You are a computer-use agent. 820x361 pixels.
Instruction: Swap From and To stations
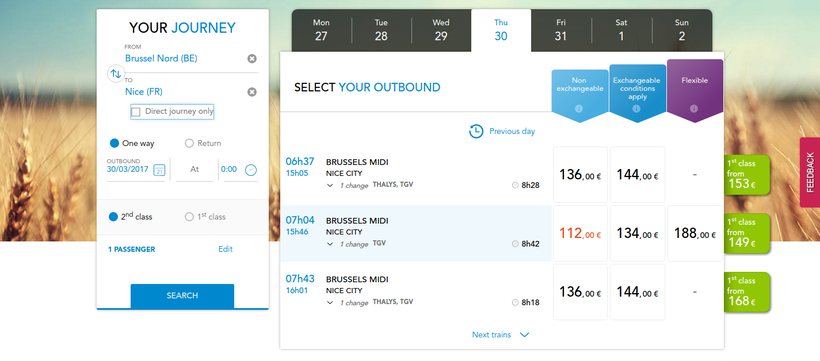coord(115,74)
